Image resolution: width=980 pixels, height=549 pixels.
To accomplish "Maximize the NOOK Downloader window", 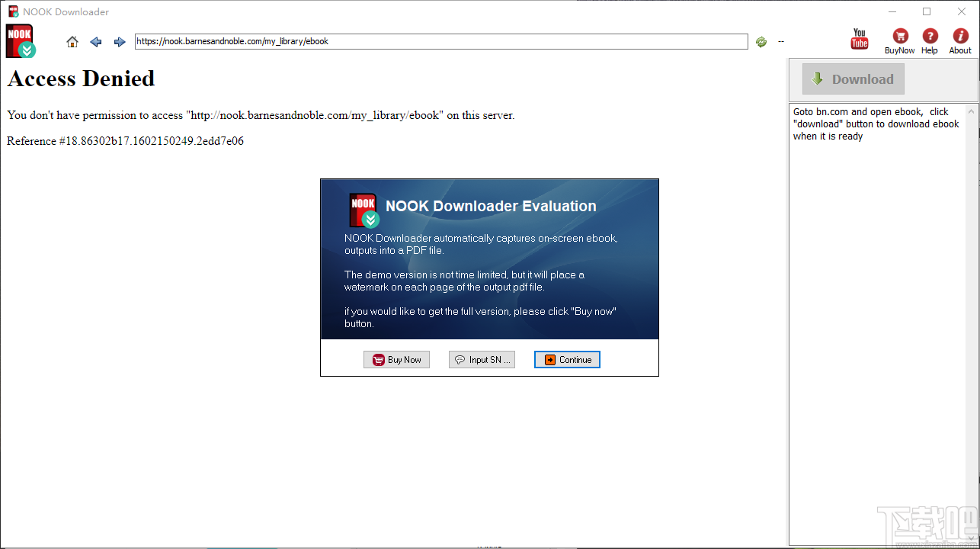I will click(927, 11).
